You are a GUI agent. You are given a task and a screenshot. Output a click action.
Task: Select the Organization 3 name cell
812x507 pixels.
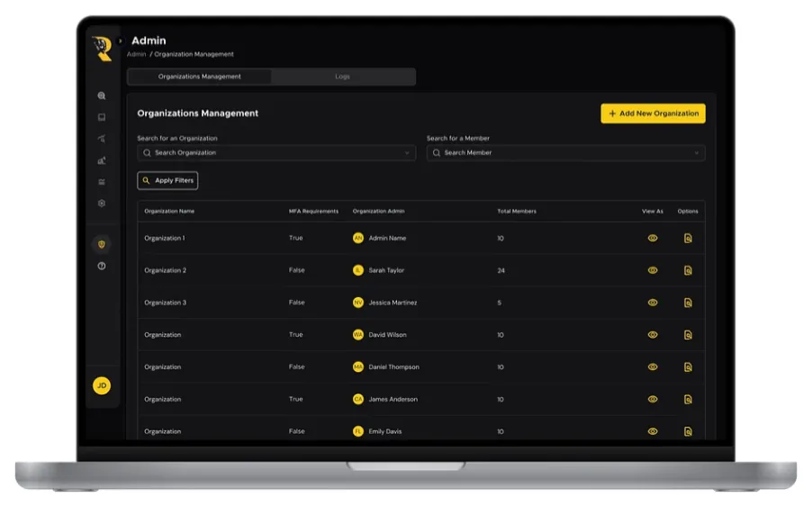click(x=166, y=303)
